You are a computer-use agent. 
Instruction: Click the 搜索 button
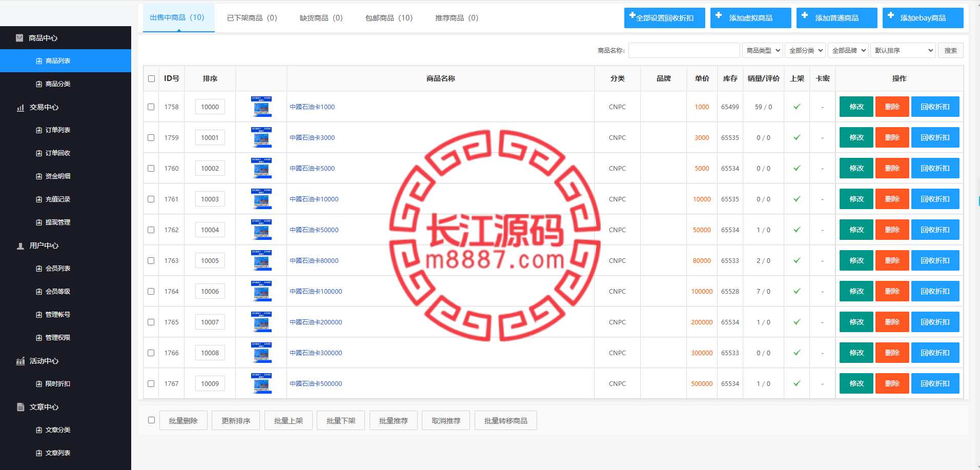(x=951, y=50)
